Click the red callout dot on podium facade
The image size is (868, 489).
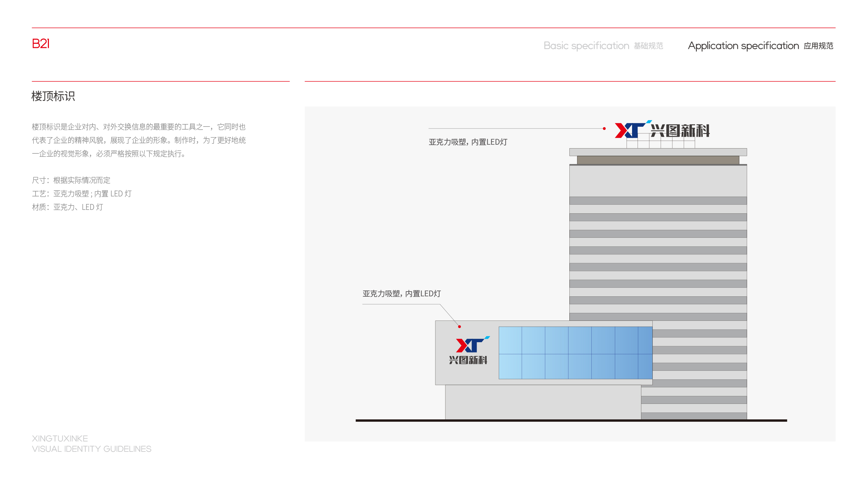[x=459, y=327]
